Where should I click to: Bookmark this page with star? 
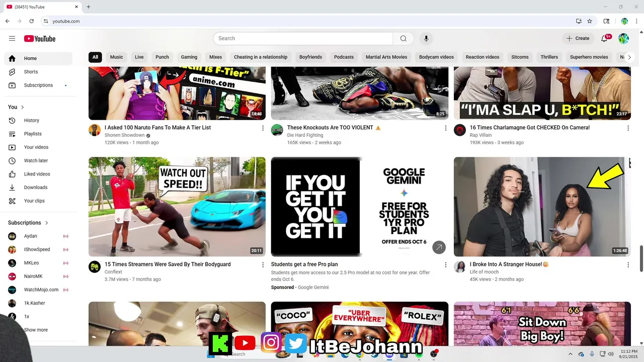590,21
